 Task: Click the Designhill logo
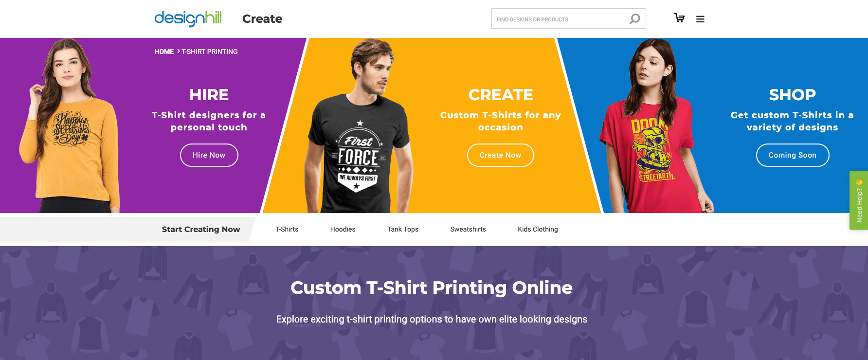[188, 18]
